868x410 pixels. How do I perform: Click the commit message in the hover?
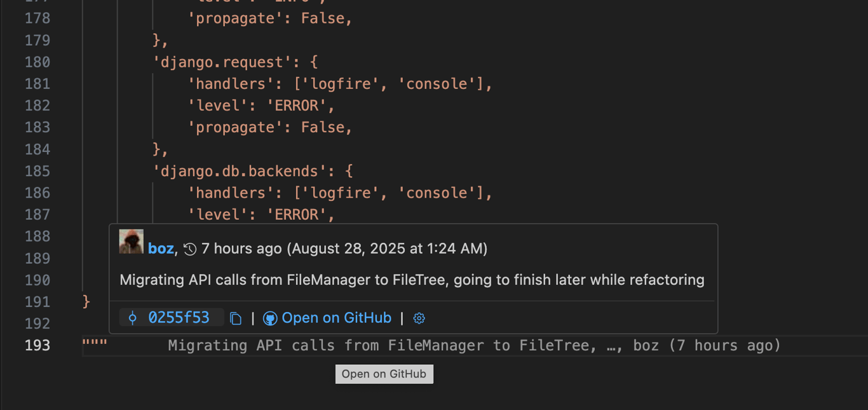pyautogui.click(x=412, y=280)
